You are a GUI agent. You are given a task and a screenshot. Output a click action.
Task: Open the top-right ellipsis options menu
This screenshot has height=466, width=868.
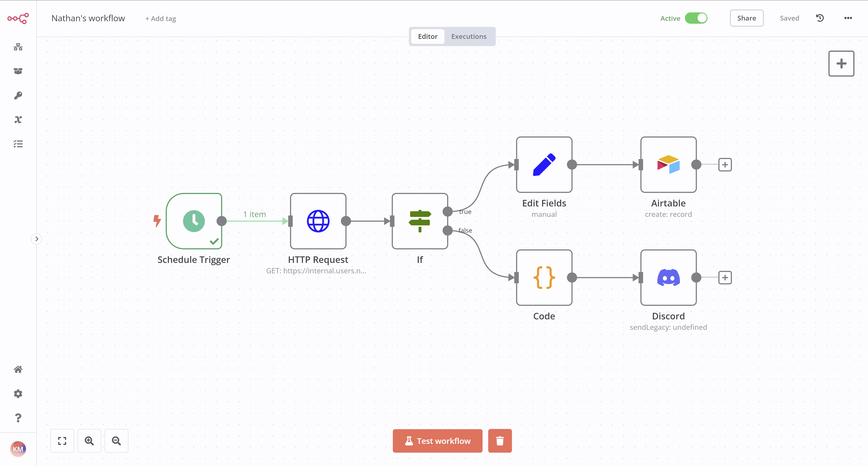(849, 18)
